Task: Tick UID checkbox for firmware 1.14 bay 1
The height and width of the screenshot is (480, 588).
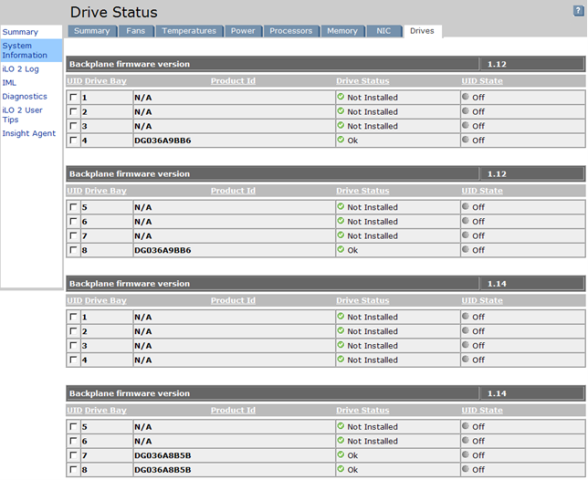Action: tap(74, 317)
